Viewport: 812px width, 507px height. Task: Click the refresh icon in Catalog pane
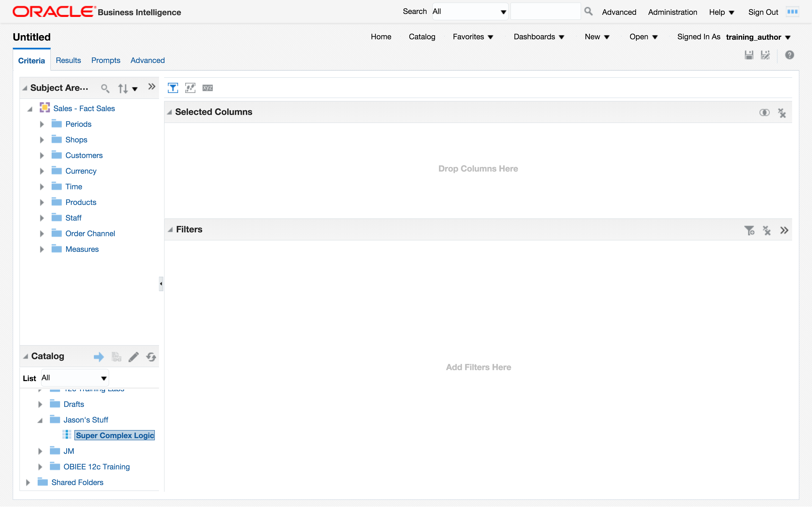tap(151, 357)
